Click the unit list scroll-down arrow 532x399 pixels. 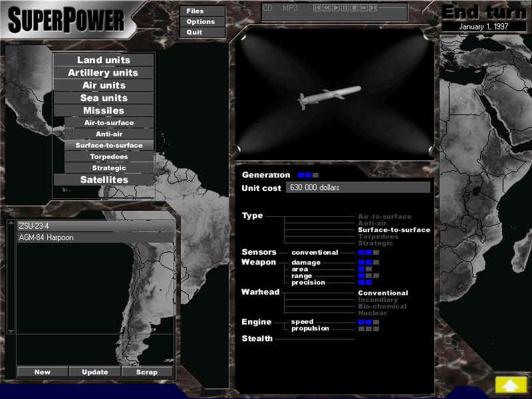[11, 331]
